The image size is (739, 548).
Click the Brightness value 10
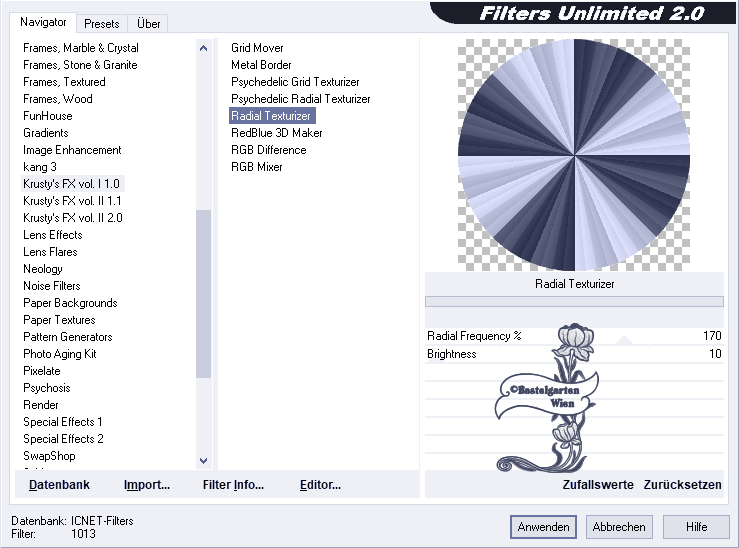[x=715, y=354]
